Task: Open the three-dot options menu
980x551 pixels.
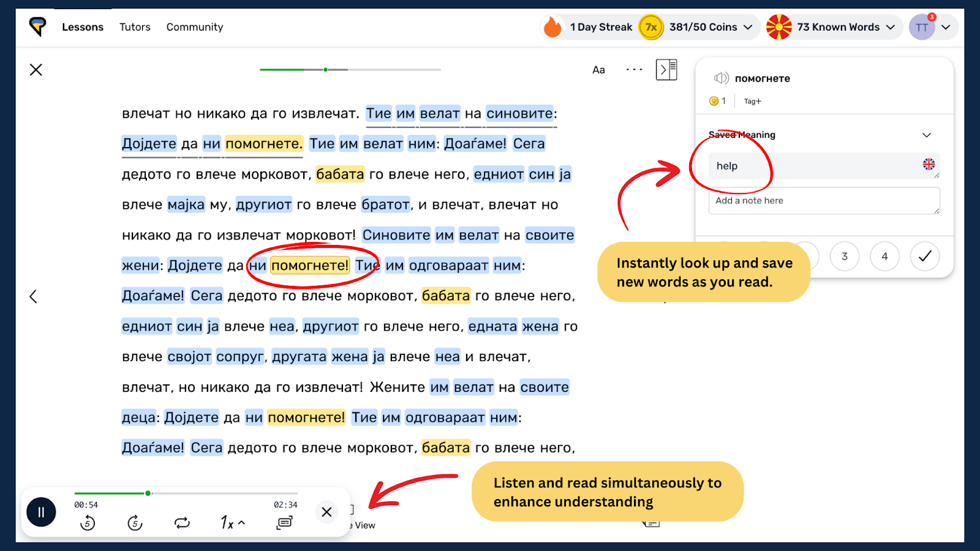Action: pos(634,69)
